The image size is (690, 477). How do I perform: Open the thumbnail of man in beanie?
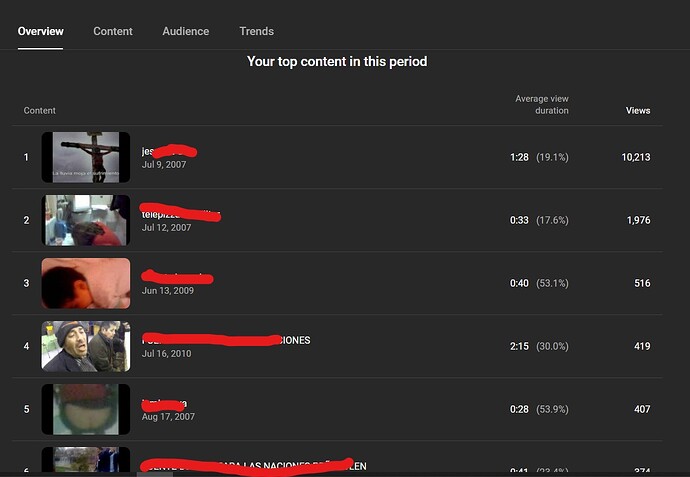pyautogui.click(x=86, y=346)
